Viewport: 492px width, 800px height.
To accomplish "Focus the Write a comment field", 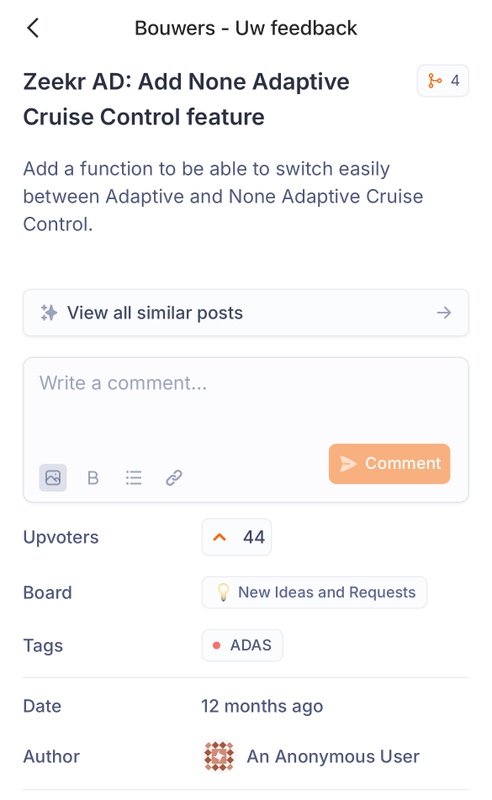I will [245, 403].
